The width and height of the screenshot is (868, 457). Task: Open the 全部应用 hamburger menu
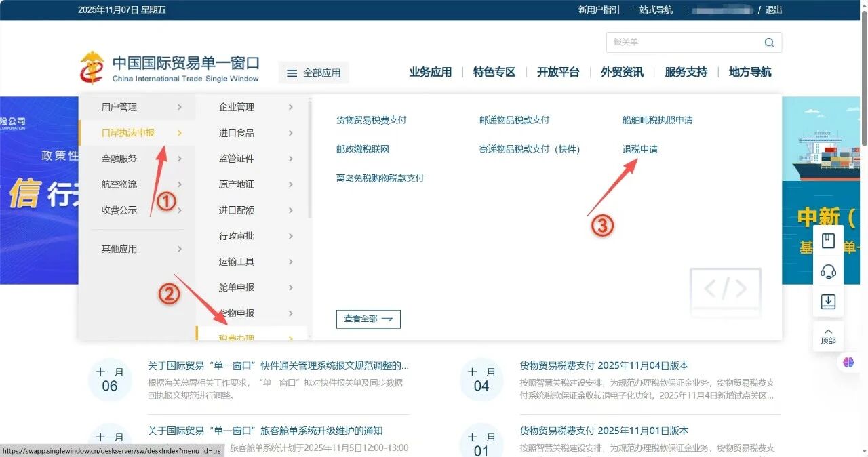coord(313,73)
